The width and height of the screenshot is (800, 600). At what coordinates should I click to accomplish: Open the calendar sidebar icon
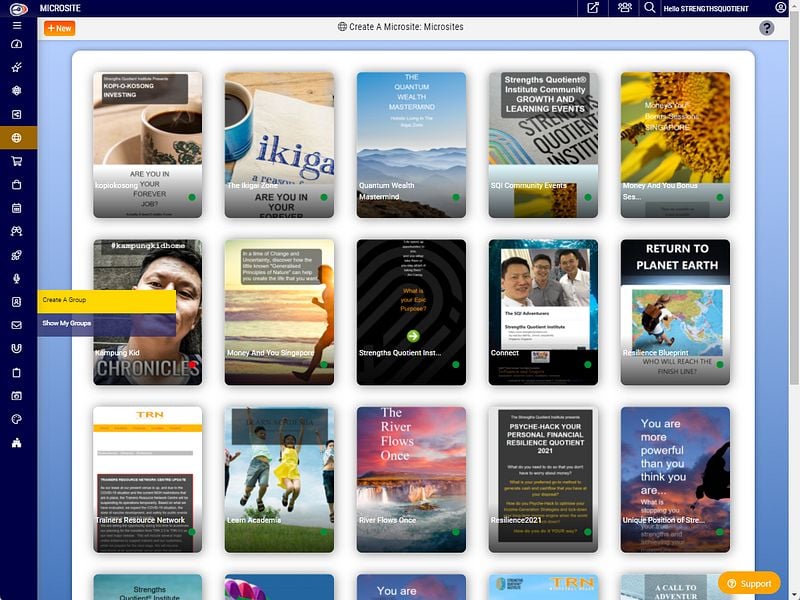[17, 208]
